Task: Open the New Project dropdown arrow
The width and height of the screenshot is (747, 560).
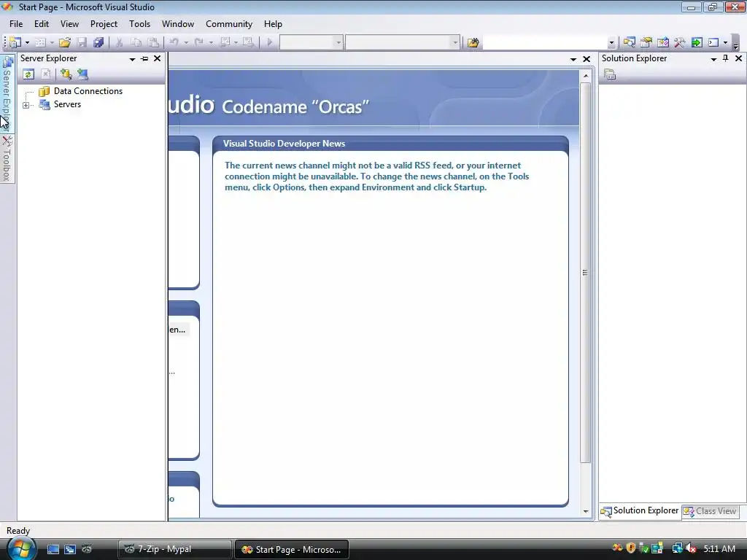Action: point(27,43)
